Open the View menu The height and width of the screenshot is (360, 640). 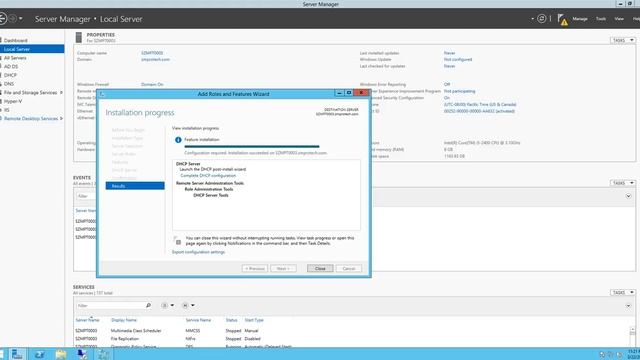tap(619, 19)
